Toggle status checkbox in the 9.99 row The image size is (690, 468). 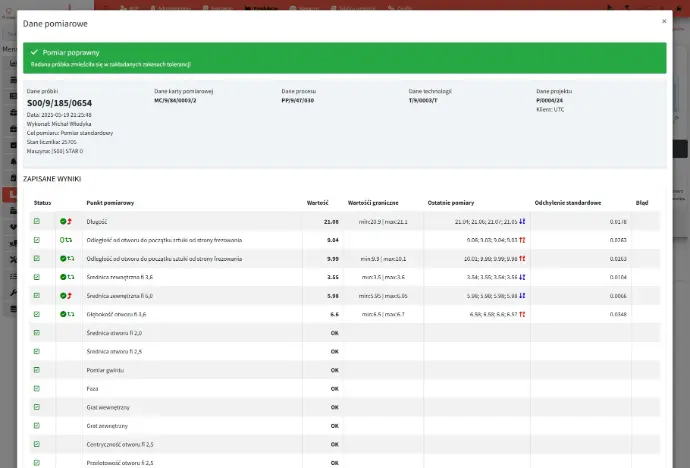coord(37,259)
